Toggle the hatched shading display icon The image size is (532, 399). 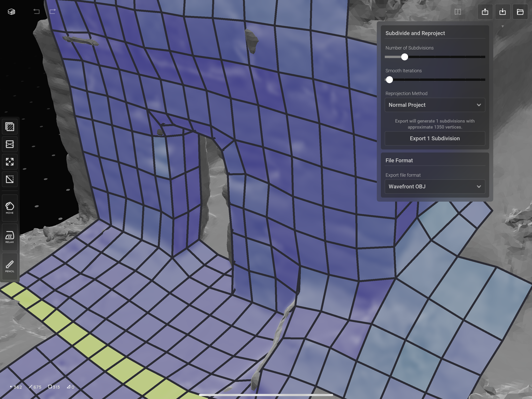[10, 127]
